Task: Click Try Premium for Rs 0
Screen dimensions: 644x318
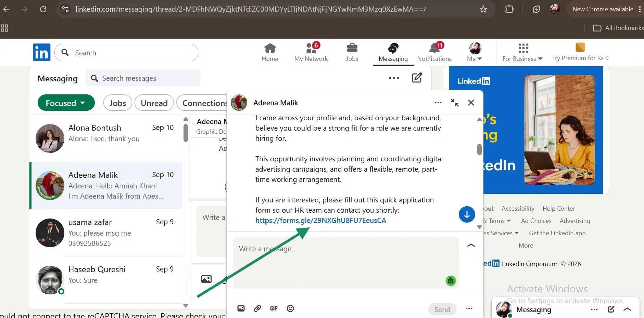Action: coord(580,52)
